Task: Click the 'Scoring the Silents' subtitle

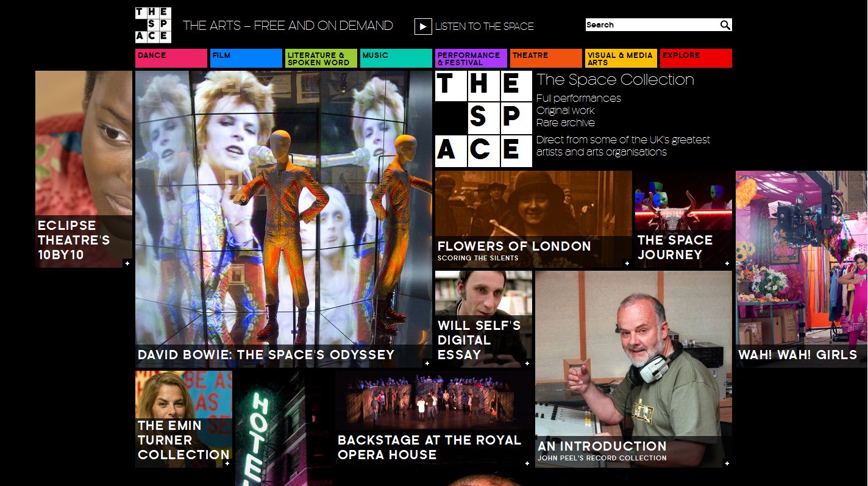Action: tap(478, 258)
